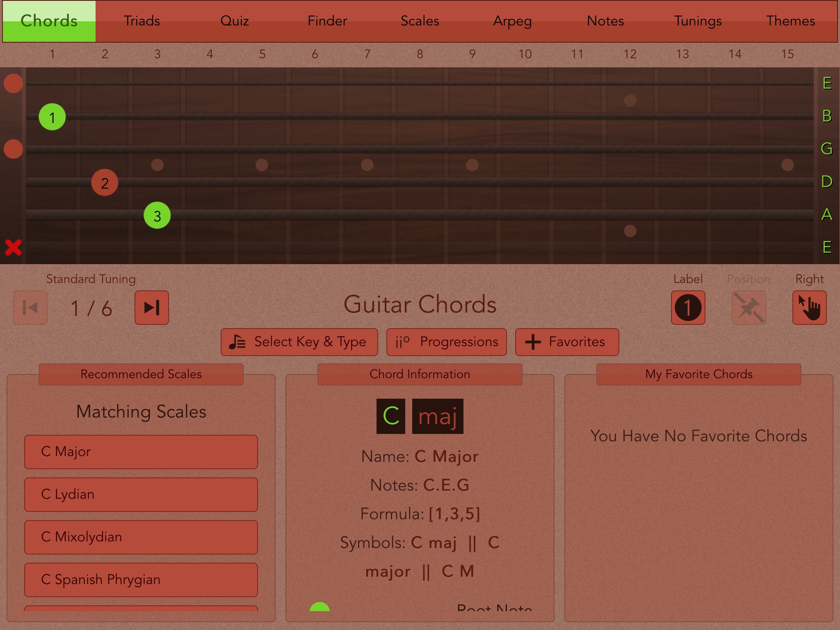This screenshot has width=840, height=630.
Task: Go to next chord position
Action: (x=151, y=308)
